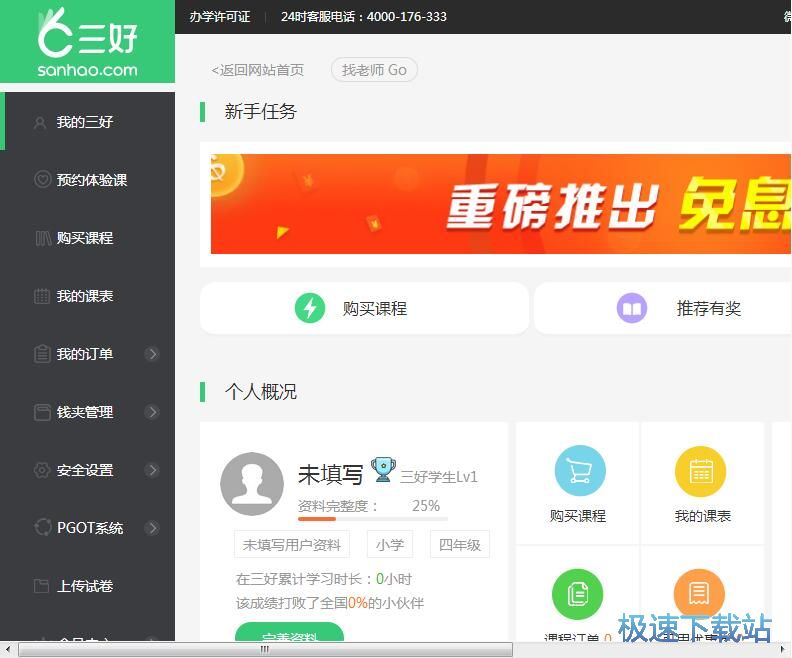
Task: Click the 推荐有奖 task card
Action: click(663, 308)
